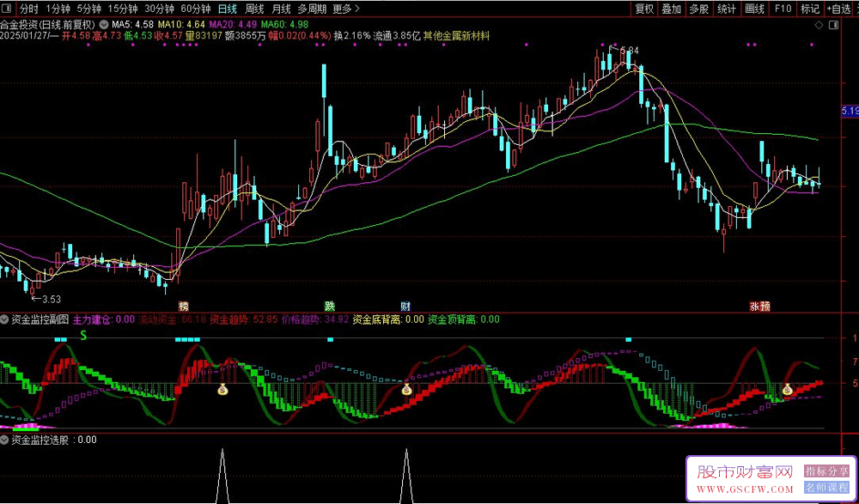Click the 5.84 high price label

coord(630,51)
